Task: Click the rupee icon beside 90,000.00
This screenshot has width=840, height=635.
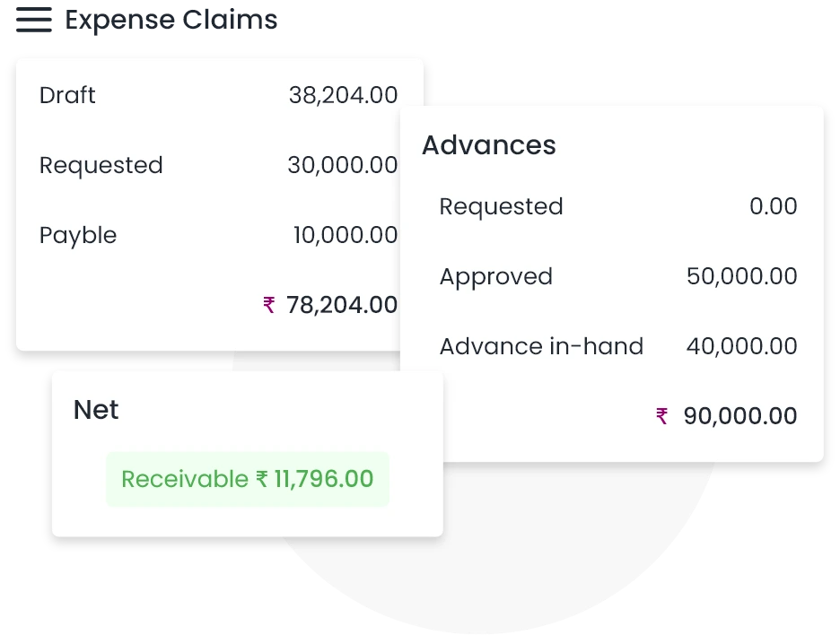Action: point(662,416)
